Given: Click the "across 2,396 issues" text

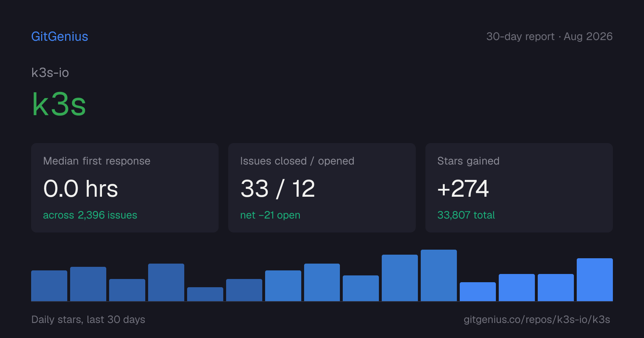Looking at the screenshot, I should click(x=90, y=215).
